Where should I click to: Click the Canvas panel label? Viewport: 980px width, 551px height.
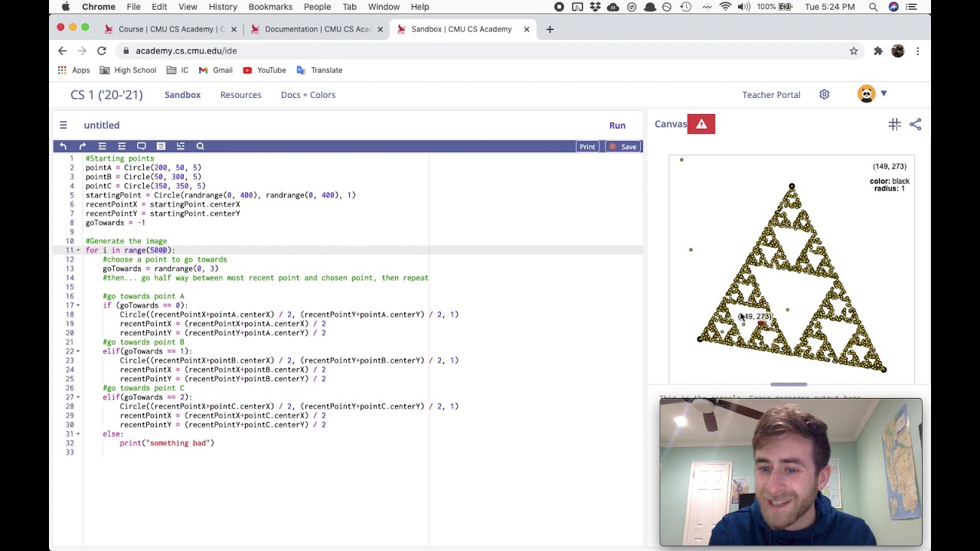tap(671, 124)
